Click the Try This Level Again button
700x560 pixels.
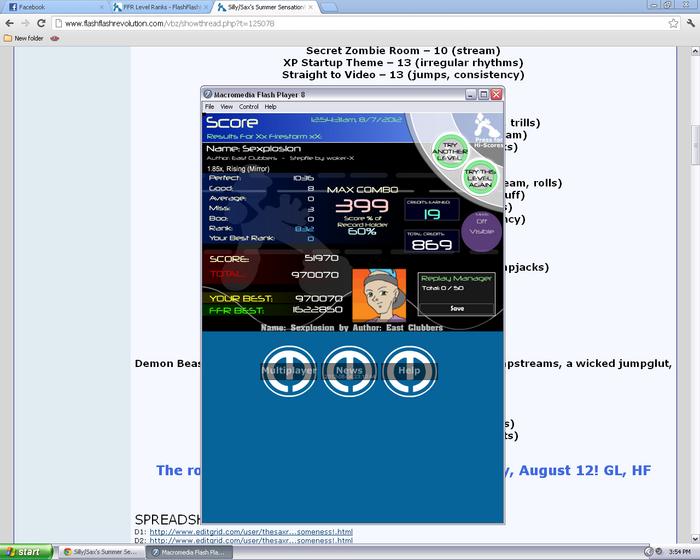pos(480,178)
